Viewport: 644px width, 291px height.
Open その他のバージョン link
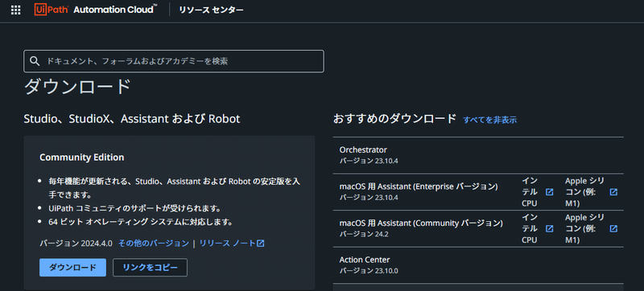pyautogui.click(x=154, y=244)
